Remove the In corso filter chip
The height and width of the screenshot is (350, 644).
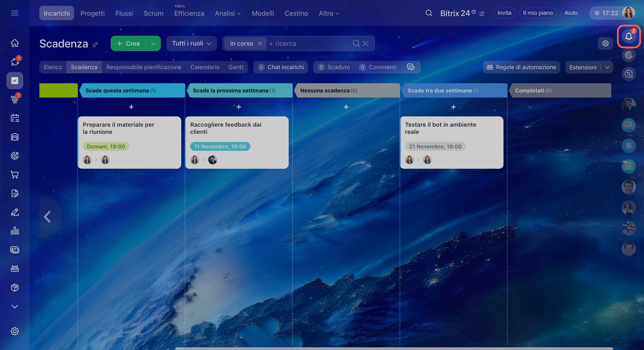pyautogui.click(x=260, y=43)
